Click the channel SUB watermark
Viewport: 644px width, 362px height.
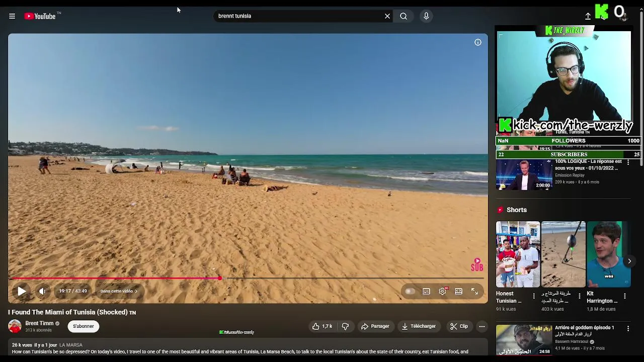click(477, 265)
